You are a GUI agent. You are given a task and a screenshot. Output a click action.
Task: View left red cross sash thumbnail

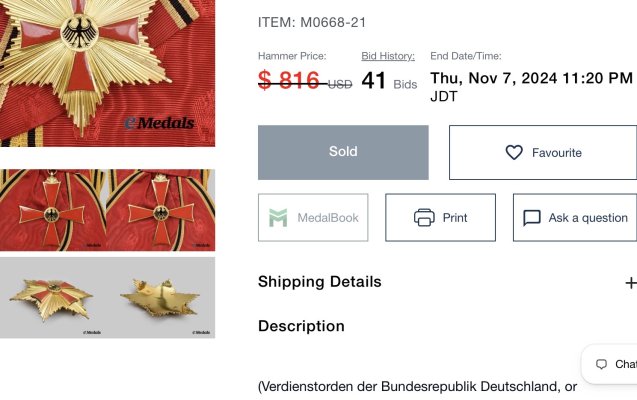(53, 210)
